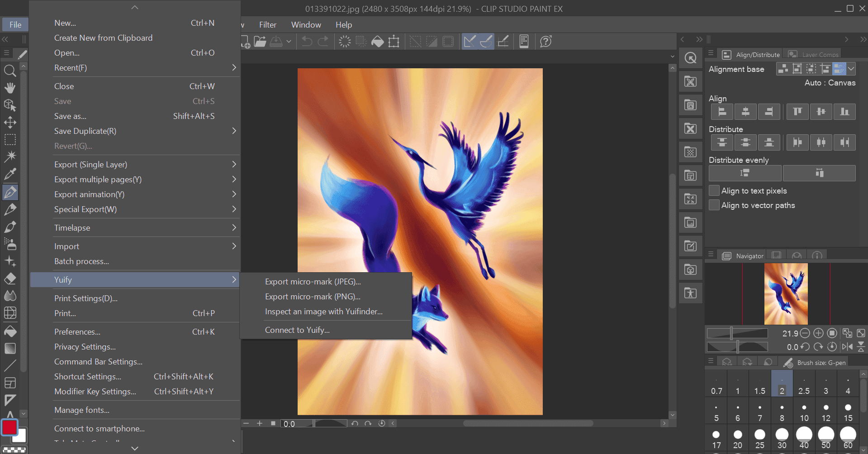Click Align right edges icon
The height and width of the screenshot is (454, 868).
[769, 112]
